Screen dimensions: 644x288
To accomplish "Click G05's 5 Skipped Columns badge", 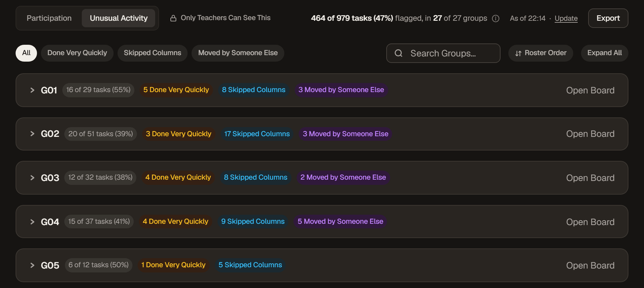I will [x=250, y=265].
